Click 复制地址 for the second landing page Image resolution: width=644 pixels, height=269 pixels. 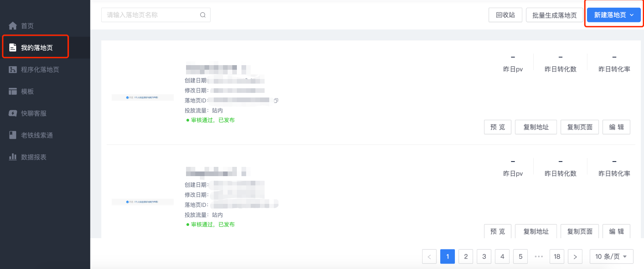(x=536, y=231)
